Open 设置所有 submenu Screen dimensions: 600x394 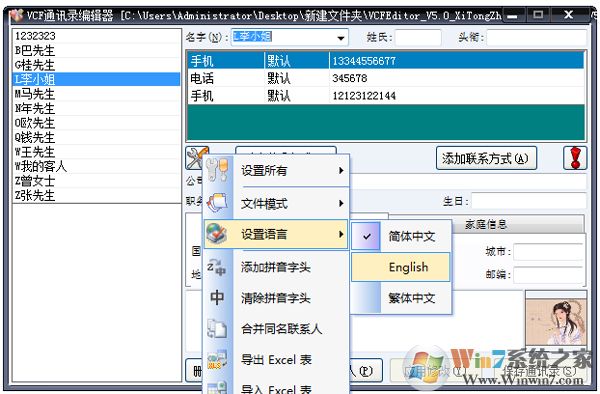[276, 171]
